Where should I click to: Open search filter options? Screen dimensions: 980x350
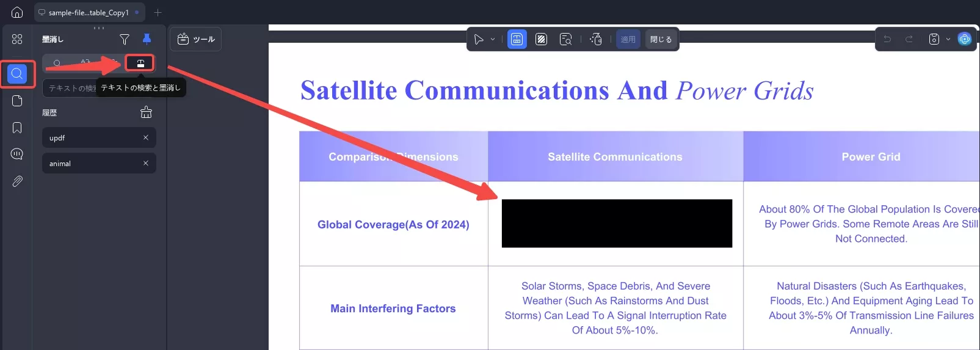tap(125, 39)
